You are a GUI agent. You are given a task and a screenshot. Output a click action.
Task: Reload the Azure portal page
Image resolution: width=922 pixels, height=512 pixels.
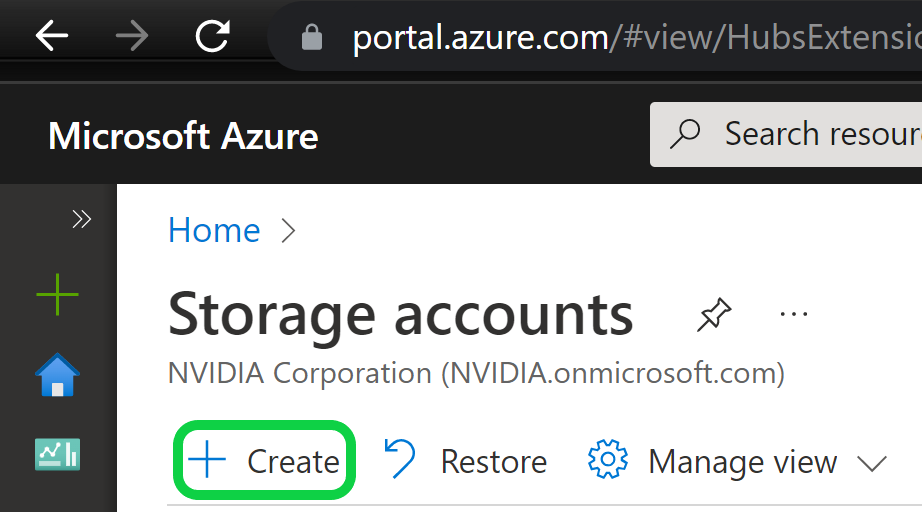click(x=212, y=37)
